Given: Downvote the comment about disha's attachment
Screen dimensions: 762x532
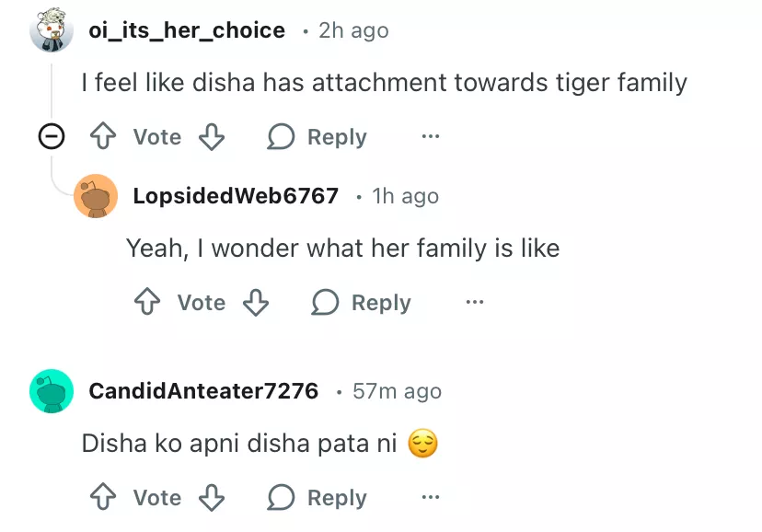Looking at the screenshot, I should click(x=213, y=137).
